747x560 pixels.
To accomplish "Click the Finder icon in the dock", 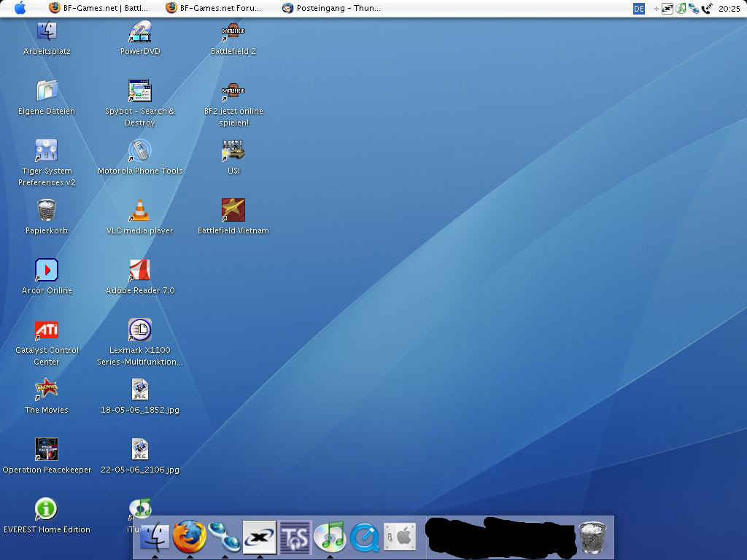I will tap(155, 537).
